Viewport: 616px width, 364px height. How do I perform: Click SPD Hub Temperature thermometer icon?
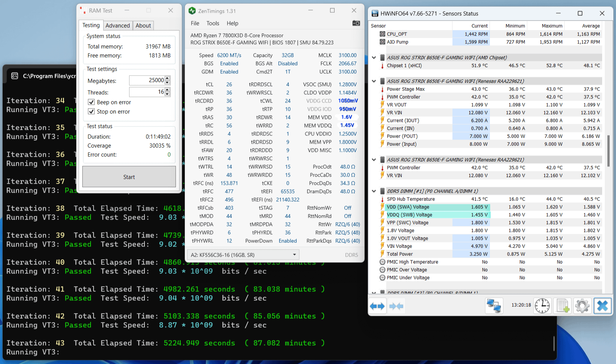(x=382, y=199)
